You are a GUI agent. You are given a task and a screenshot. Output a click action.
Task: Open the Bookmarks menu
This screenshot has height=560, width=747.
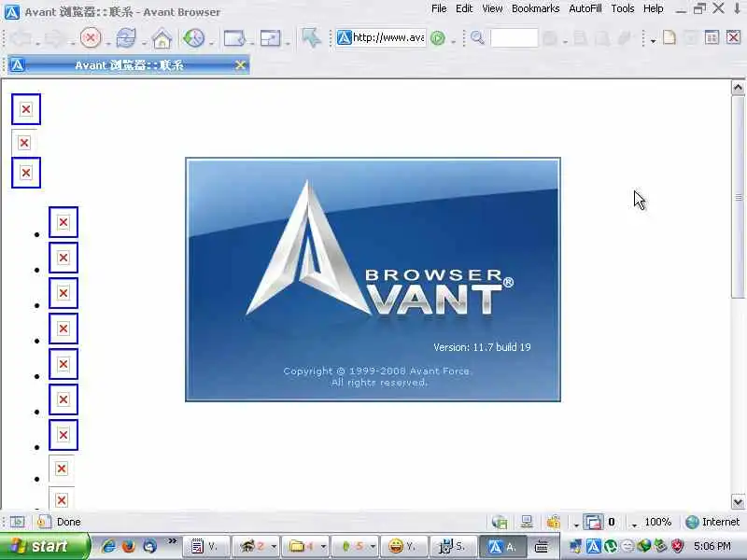(x=535, y=8)
